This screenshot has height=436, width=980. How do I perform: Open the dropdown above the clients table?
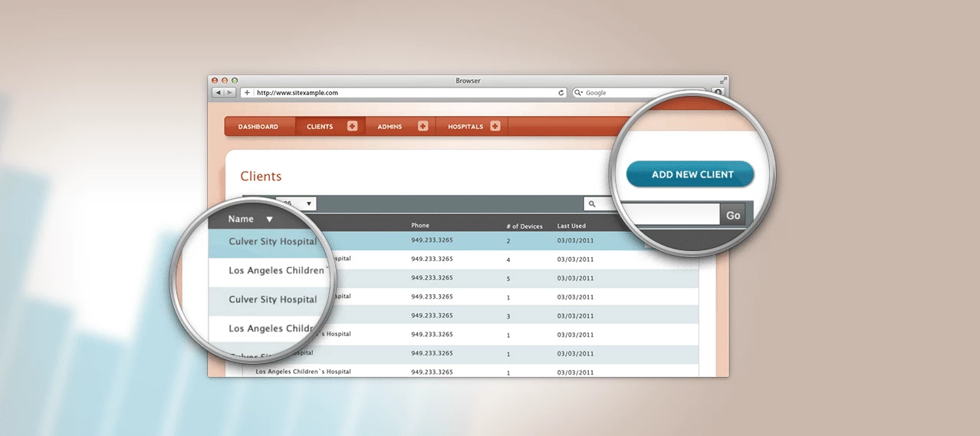pos(296,203)
